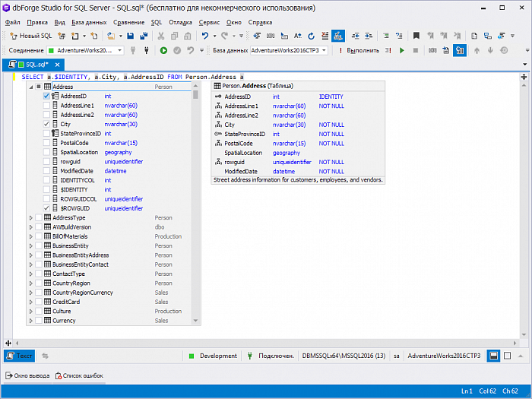Select the SQL.sql* document tab
The width and height of the screenshot is (532, 399).
[x=33, y=65]
